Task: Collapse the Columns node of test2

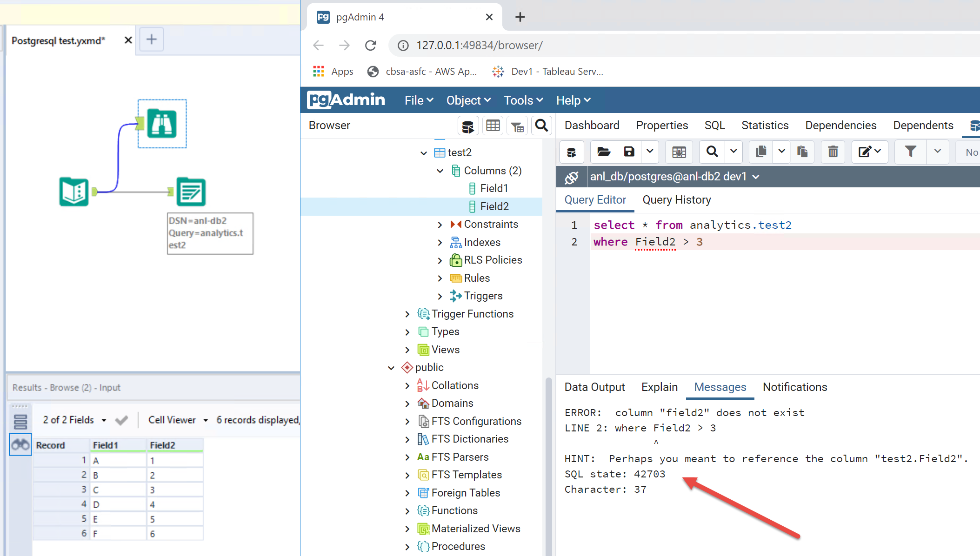Action: pyautogui.click(x=440, y=171)
